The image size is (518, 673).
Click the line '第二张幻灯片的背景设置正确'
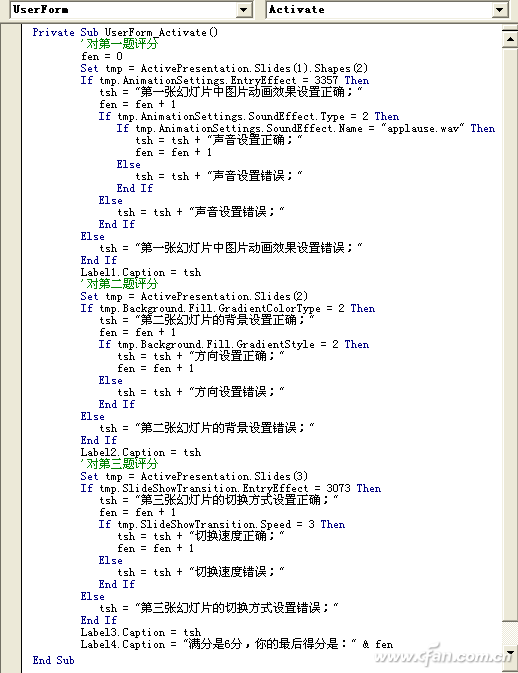click(x=207, y=320)
